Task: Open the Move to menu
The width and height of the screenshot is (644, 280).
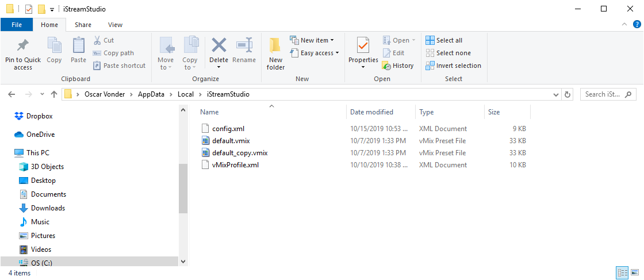Action: 166,54
